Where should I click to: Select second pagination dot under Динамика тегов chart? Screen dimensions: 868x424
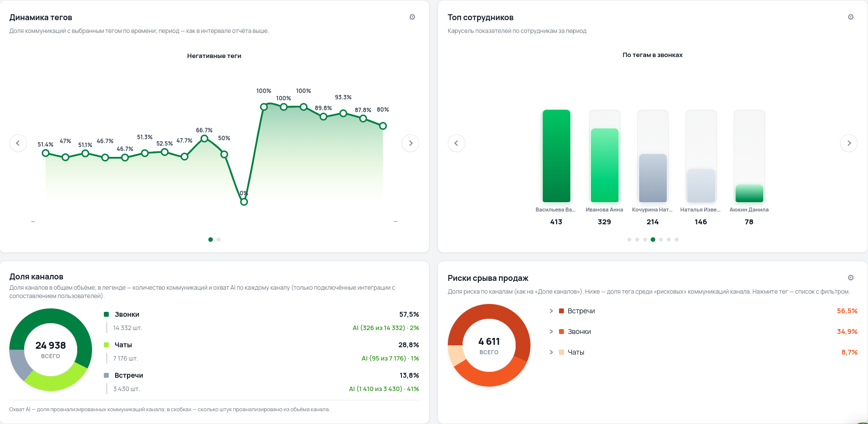point(218,240)
